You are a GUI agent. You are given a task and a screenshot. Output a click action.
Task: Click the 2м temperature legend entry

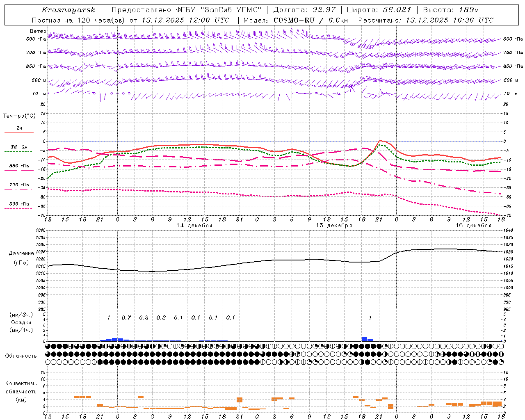point(19,128)
